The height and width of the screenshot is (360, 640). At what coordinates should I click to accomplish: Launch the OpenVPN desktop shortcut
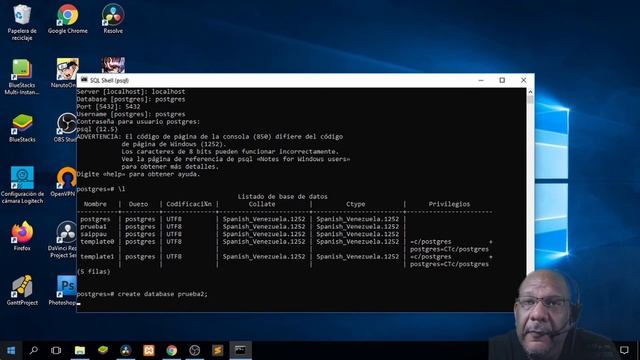[x=64, y=182]
